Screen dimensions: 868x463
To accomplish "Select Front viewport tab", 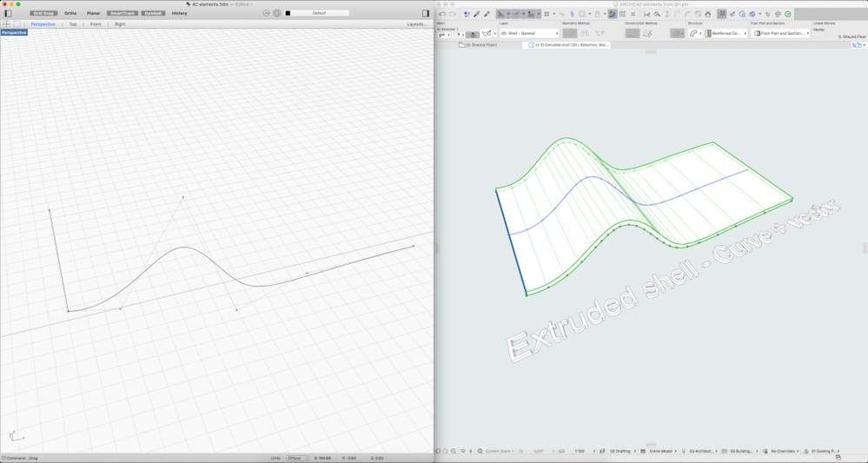I will 96,24.
